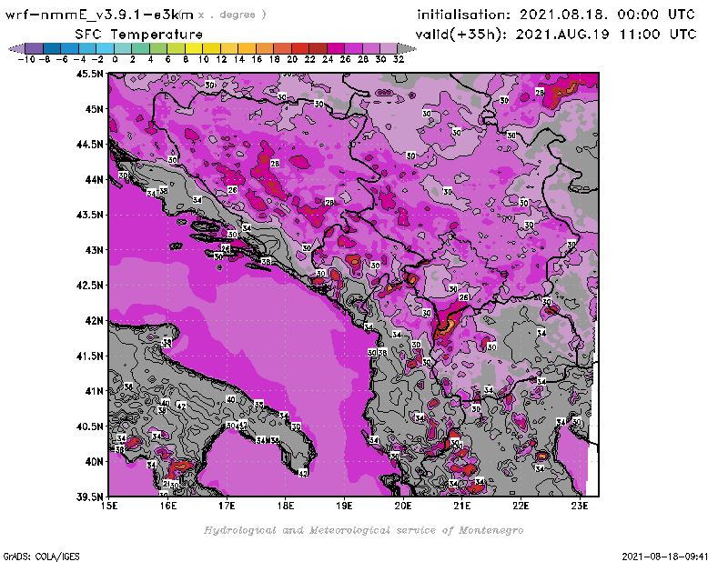Click the colorbar label 32
The width and height of the screenshot is (728, 562).
click(x=399, y=59)
